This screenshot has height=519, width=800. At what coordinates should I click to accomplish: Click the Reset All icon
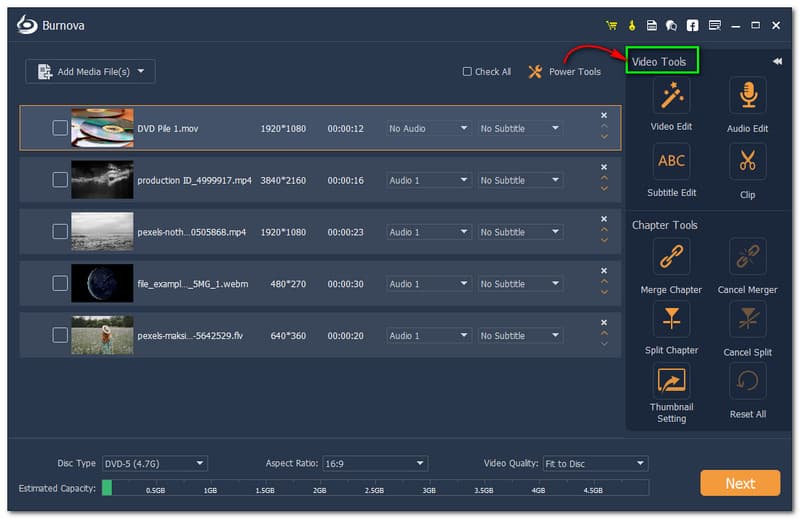[747, 381]
